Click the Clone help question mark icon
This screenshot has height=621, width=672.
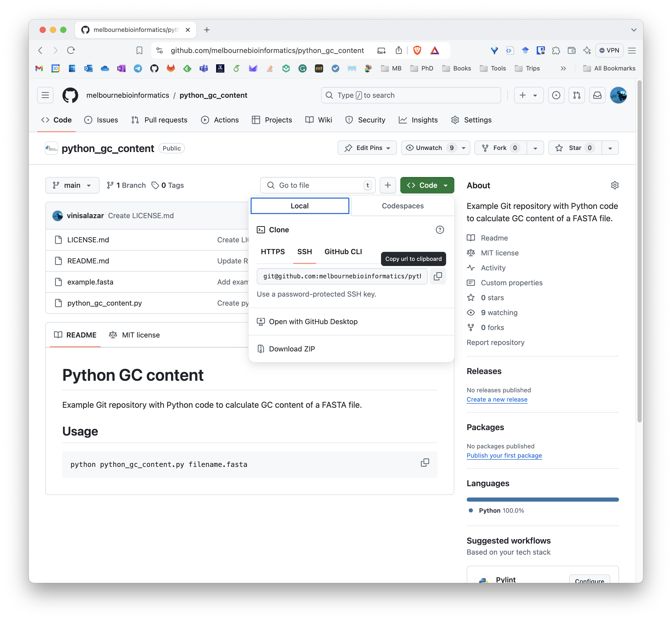click(439, 230)
